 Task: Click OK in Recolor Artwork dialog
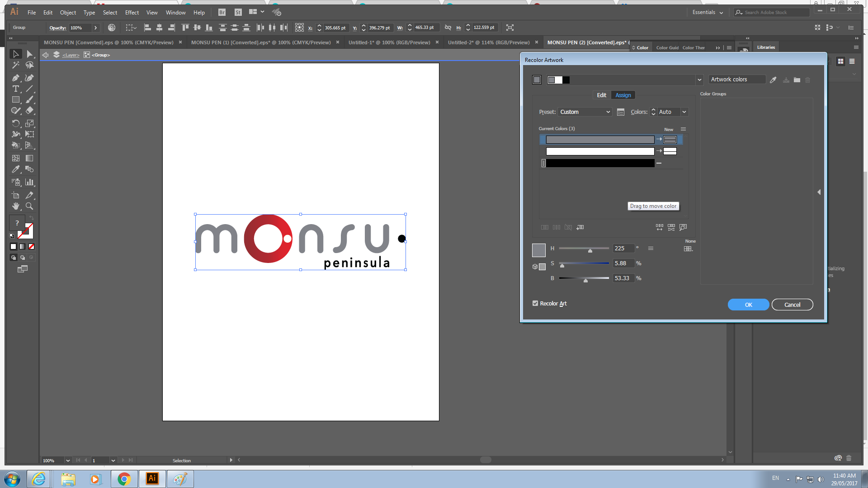pyautogui.click(x=748, y=305)
